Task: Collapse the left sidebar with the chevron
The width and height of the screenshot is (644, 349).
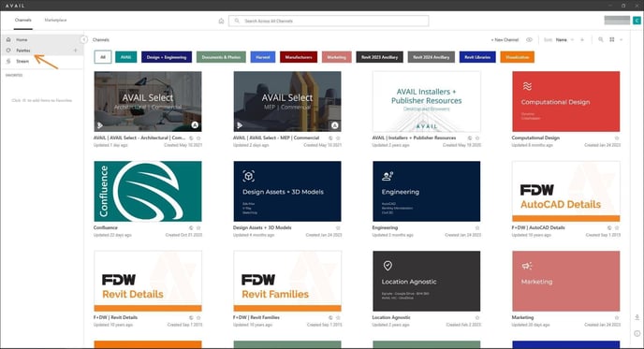Action: (84, 39)
